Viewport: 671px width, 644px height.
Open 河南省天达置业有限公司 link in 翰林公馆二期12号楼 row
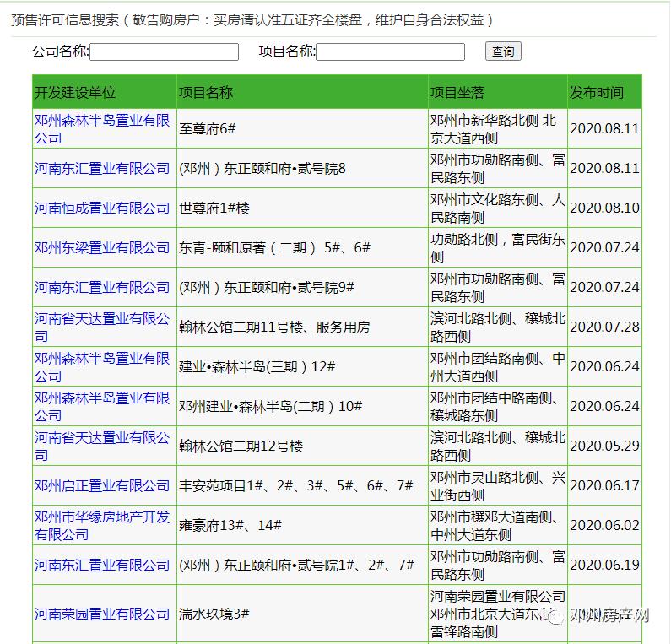(x=102, y=446)
